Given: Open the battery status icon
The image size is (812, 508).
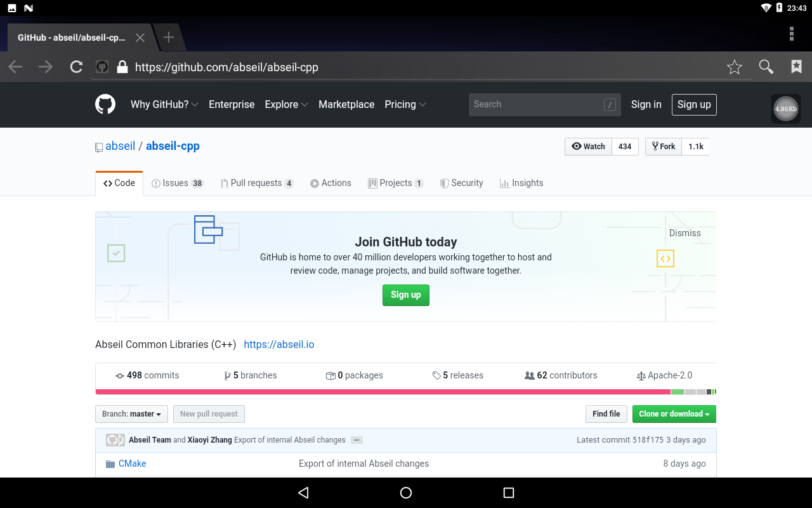Looking at the screenshot, I should (779, 8).
